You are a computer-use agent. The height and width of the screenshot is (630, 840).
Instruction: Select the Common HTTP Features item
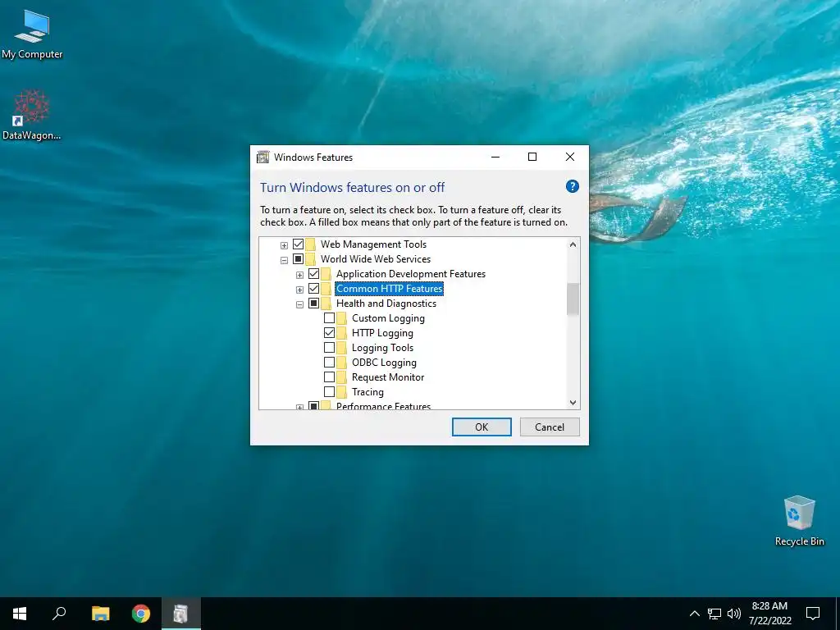click(390, 289)
